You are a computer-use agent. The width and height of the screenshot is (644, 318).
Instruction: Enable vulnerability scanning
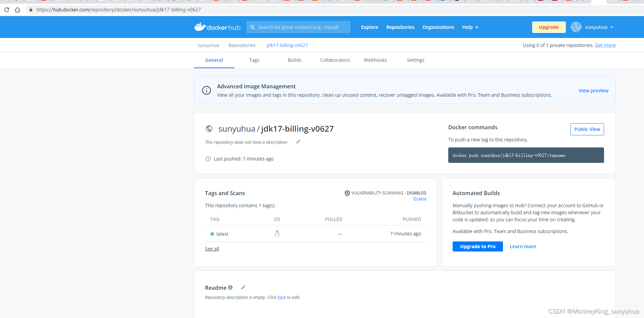(420, 198)
